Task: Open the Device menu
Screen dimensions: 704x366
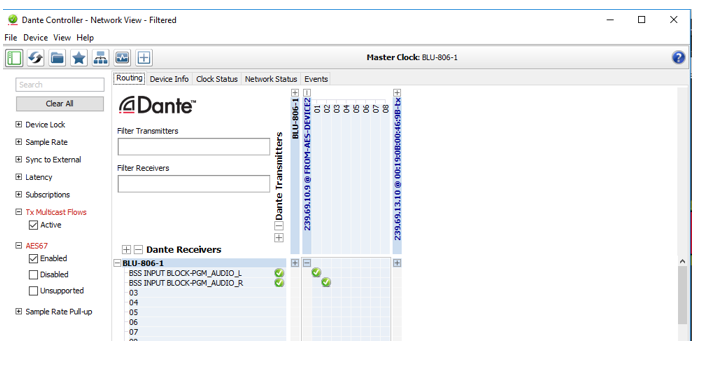Action: tap(35, 38)
